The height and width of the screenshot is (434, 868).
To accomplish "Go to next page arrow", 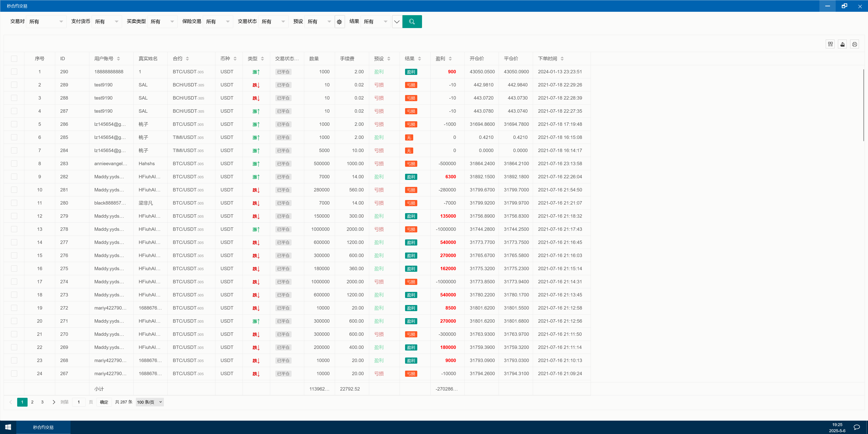I will click(54, 402).
